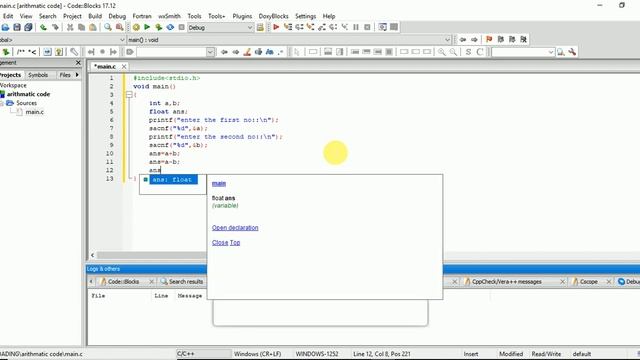Collapse the code fold at line 3
This screenshot has height=360, width=640.
(129, 95)
